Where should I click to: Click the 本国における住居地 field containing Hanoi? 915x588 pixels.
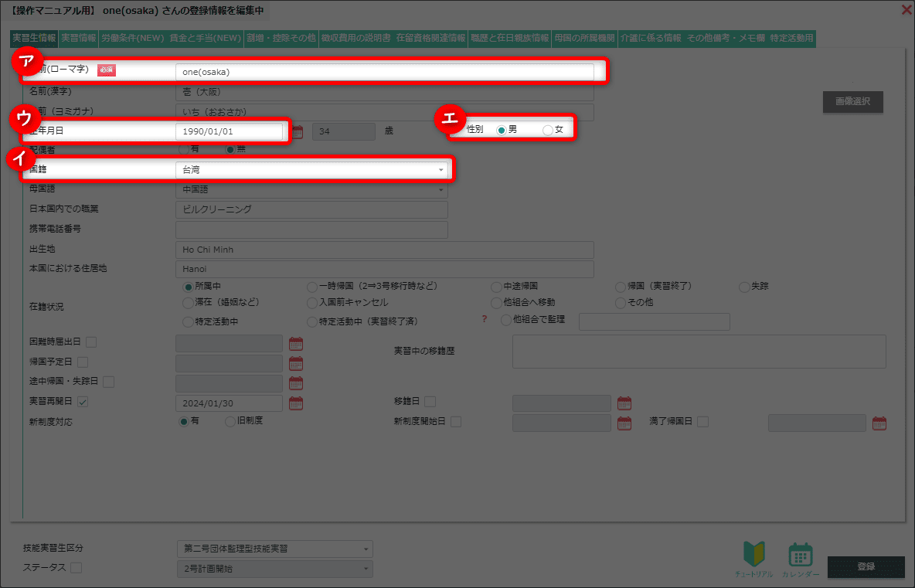(385, 270)
